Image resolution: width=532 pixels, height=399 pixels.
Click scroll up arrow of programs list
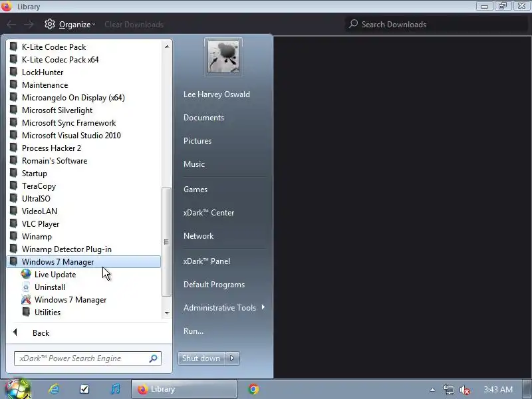point(167,46)
